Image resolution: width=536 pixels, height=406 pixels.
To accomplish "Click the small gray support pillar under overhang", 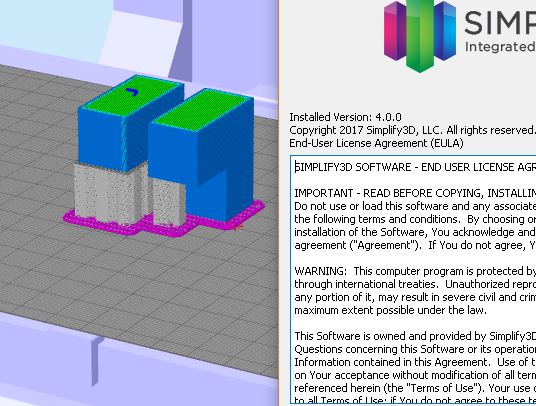I will pos(168,202).
